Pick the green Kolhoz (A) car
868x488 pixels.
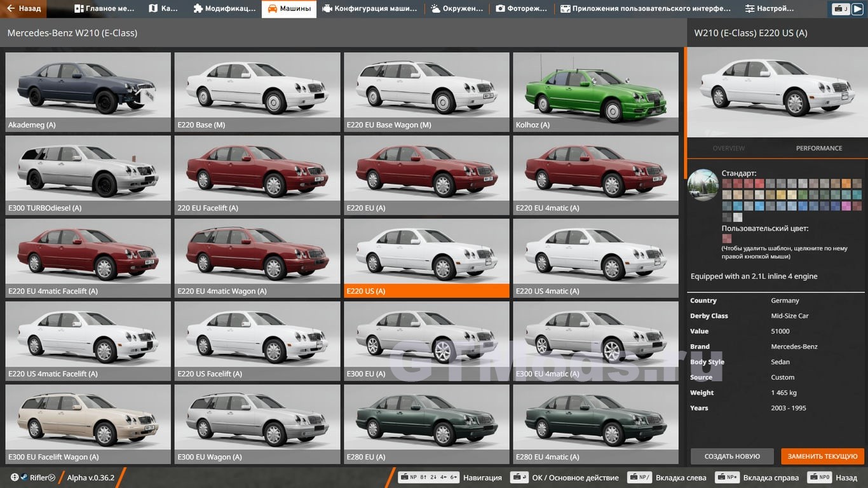[596, 91]
